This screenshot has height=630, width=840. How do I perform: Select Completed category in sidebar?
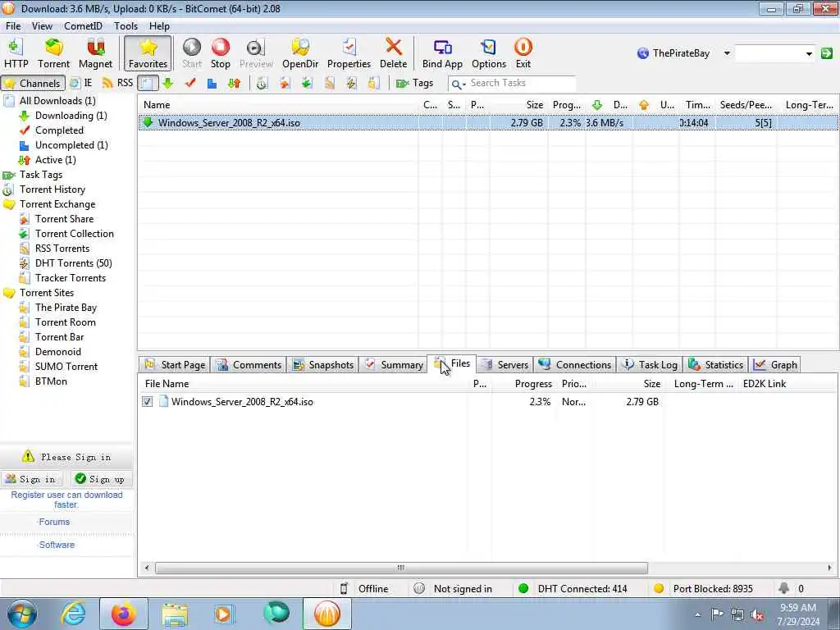click(59, 130)
